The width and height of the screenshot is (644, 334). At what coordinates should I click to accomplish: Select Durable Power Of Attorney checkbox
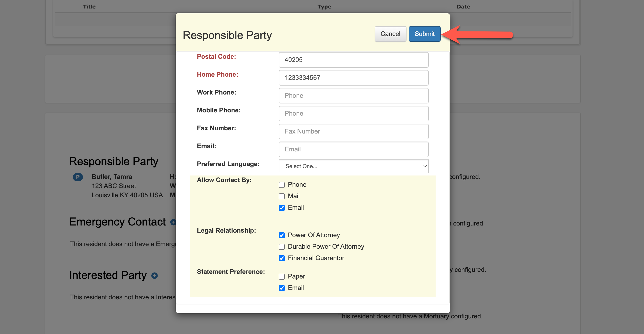coord(281,247)
